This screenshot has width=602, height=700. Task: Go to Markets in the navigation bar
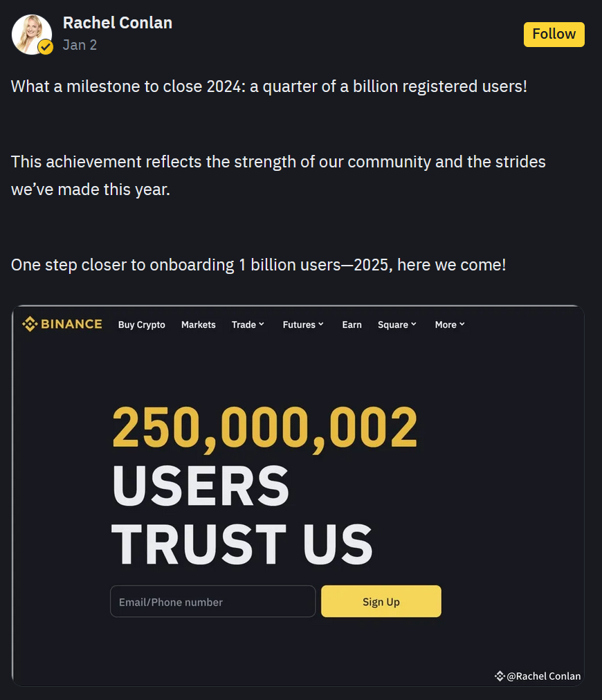(x=199, y=325)
